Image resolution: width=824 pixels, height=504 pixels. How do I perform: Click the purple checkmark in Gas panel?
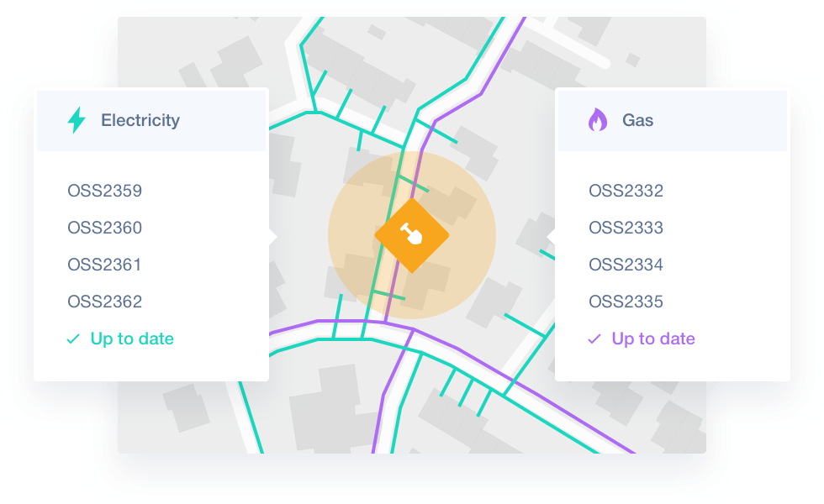(594, 339)
